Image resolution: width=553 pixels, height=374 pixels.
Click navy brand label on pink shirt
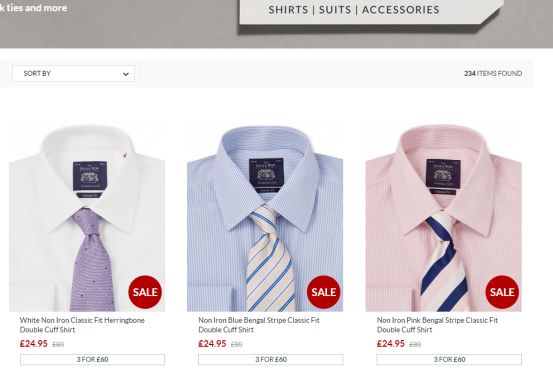point(443,173)
